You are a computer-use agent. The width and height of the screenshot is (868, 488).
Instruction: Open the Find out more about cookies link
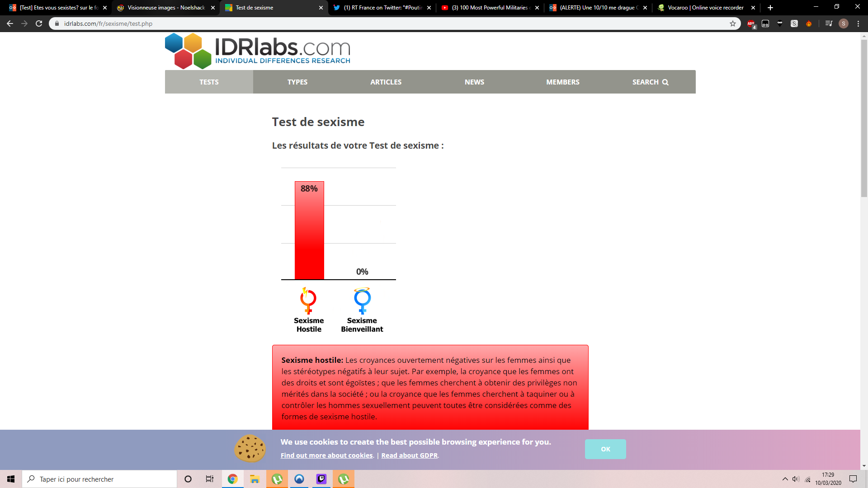327,455
